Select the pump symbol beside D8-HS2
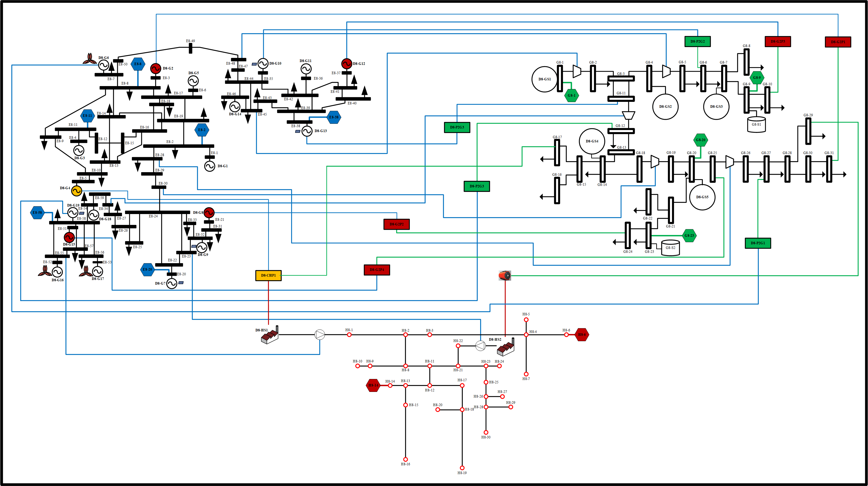This screenshot has height=486, width=868. coord(480,346)
